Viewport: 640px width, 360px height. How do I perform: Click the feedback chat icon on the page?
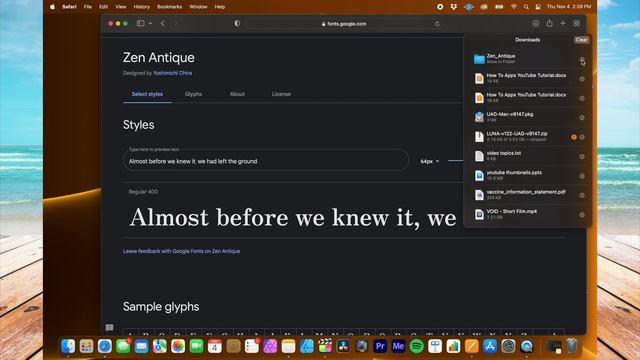[109, 327]
